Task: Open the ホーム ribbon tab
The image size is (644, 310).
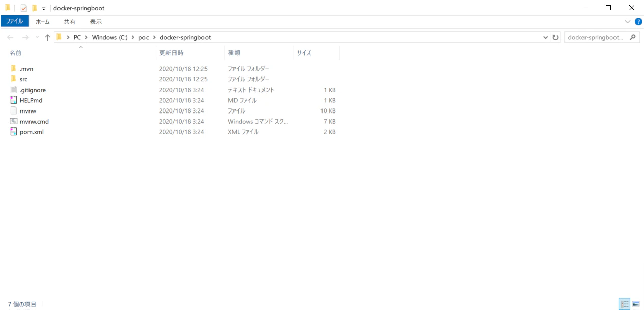Action: 43,22
